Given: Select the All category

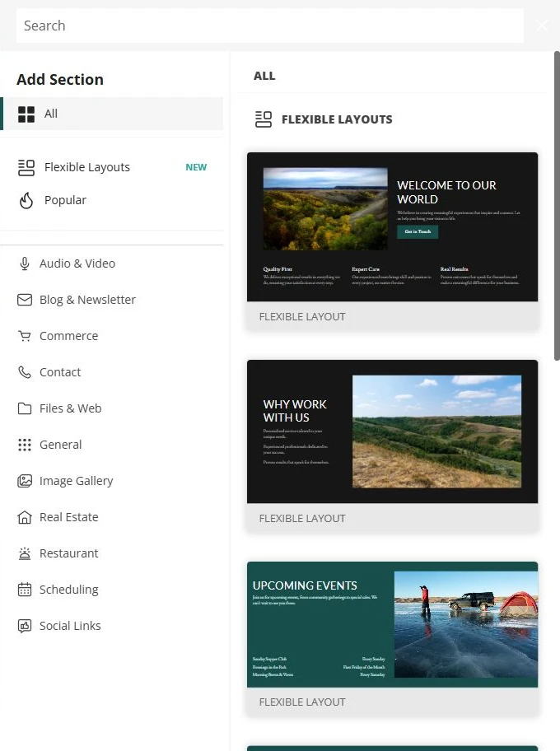Looking at the screenshot, I should (112, 114).
